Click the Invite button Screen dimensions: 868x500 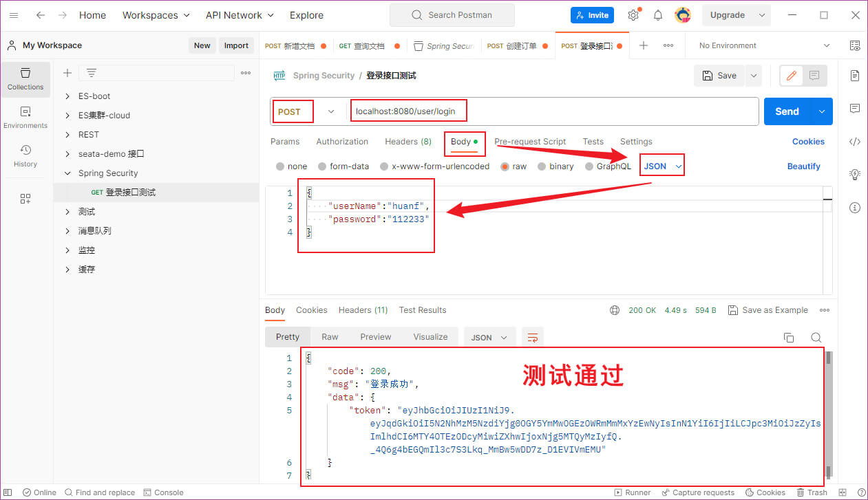point(592,15)
